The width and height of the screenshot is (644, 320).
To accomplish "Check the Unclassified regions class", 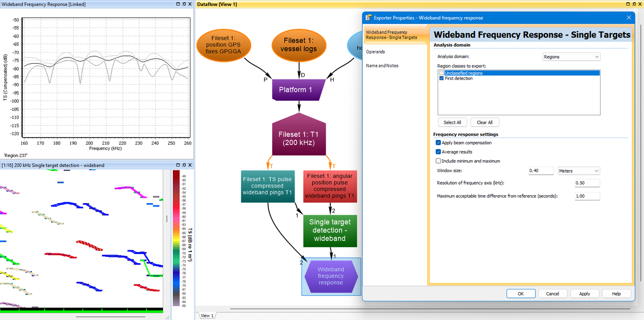I will point(441,73).
